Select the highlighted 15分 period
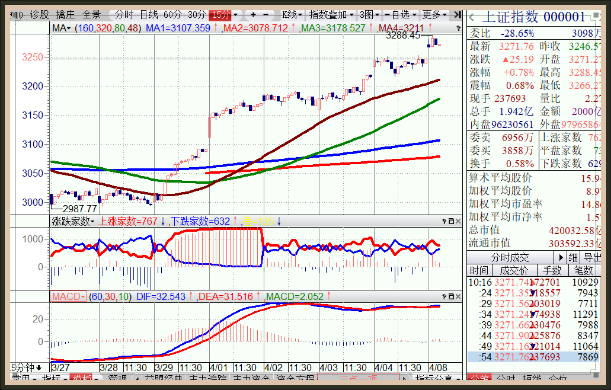 pyautogui.click(x=220, y=15)
